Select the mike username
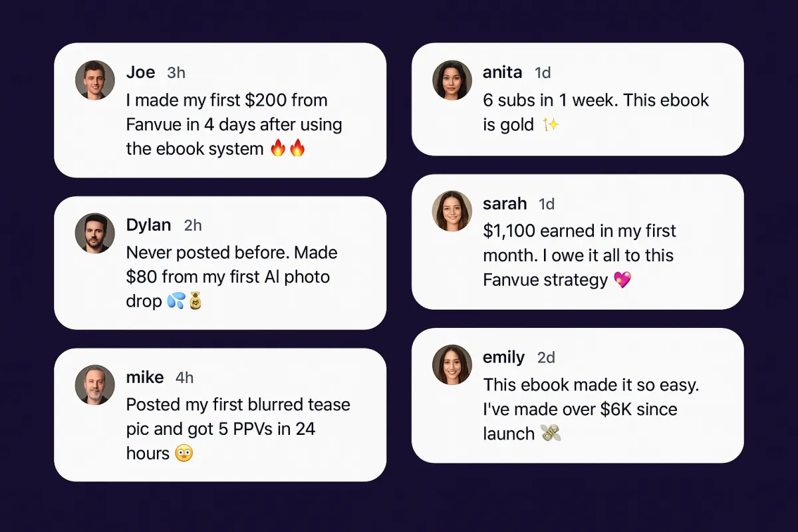798x532 pixels. [145, 378]
